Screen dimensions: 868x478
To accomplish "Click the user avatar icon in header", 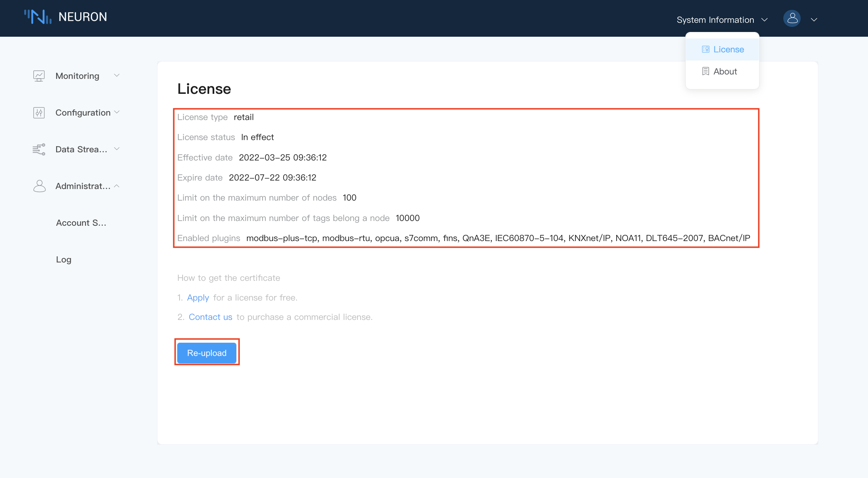I will pos(792,19).
